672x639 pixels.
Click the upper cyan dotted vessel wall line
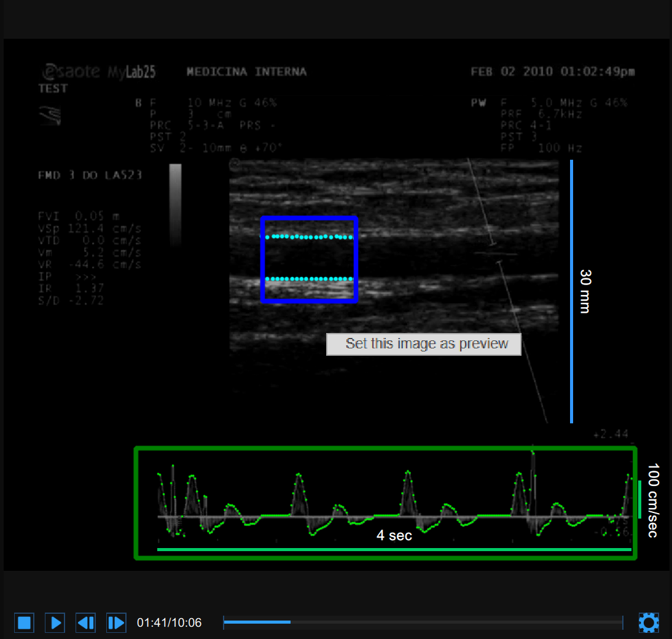click(309, 237)
